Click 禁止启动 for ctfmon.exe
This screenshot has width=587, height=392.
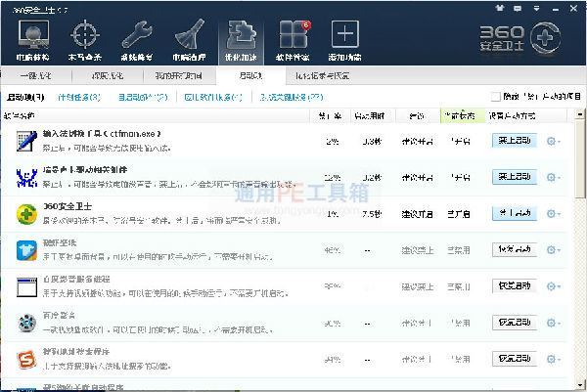515,141
